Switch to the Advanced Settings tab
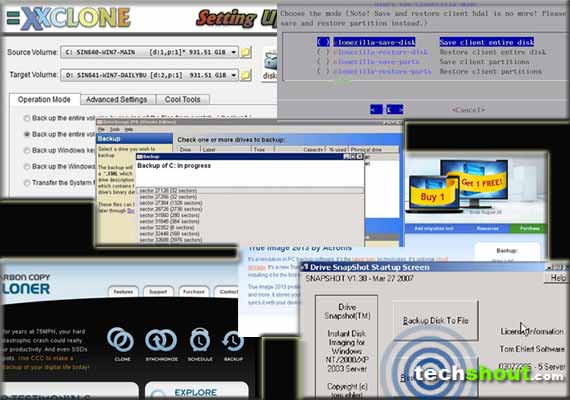The image size is (570, 400). (117, 100)
